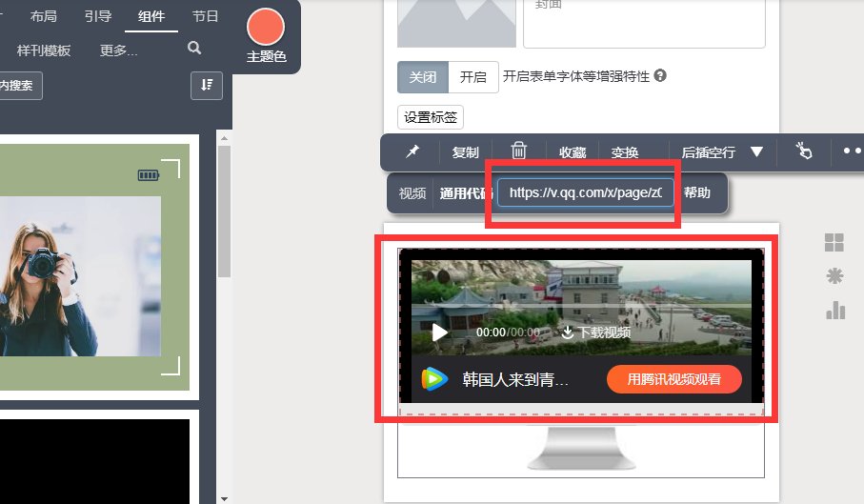Click 复制 in the floating toolbar
Viewport: 864px width, 504px height.
tap(465, 152)
